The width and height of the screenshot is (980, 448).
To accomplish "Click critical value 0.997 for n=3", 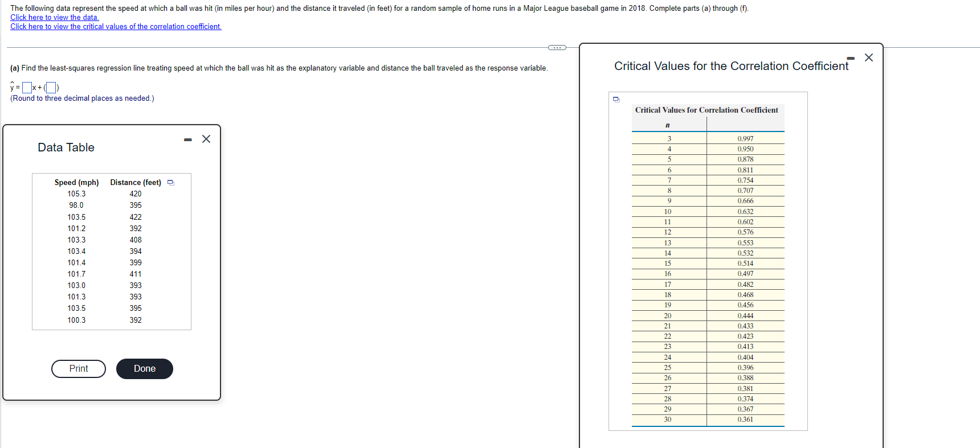I will coord(745,139).
